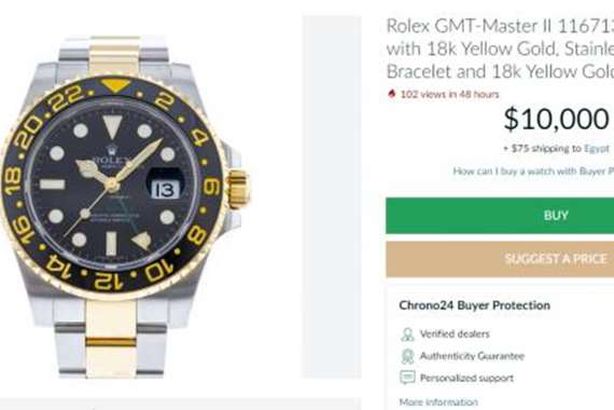The image size is (614, 410).
Task: Click the Verified dealers badge icon
Action: point(407,334)
